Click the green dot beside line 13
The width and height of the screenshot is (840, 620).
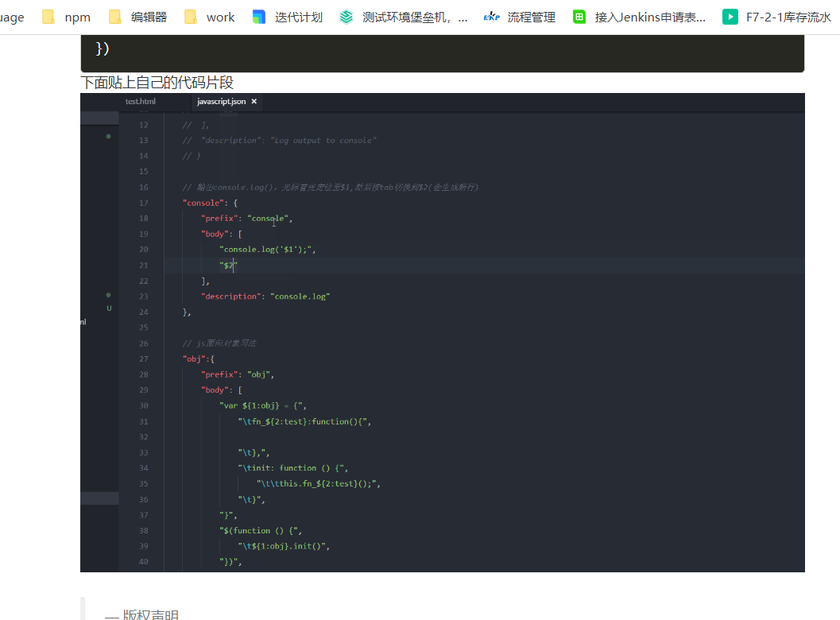click(x=108, y=136)
